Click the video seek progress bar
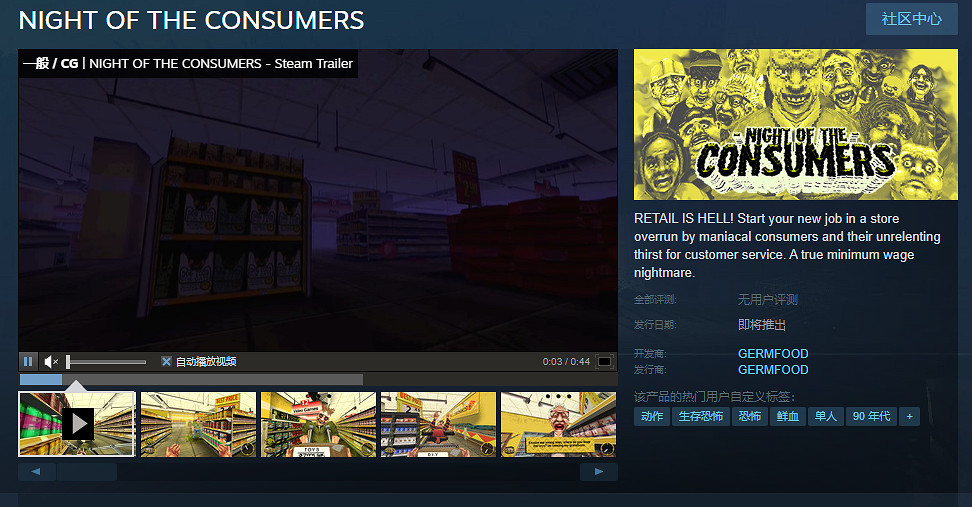The width and height of the screenshot is (972, 507). point(191,379)
